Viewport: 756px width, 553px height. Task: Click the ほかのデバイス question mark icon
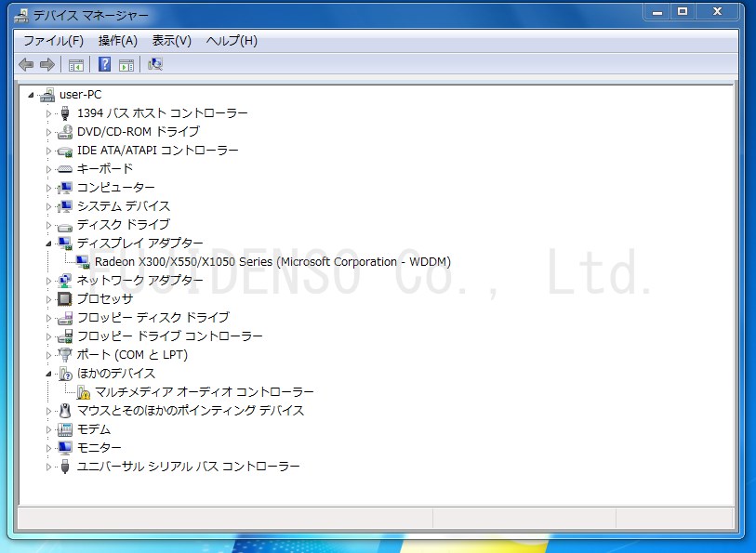coord(64,374)
